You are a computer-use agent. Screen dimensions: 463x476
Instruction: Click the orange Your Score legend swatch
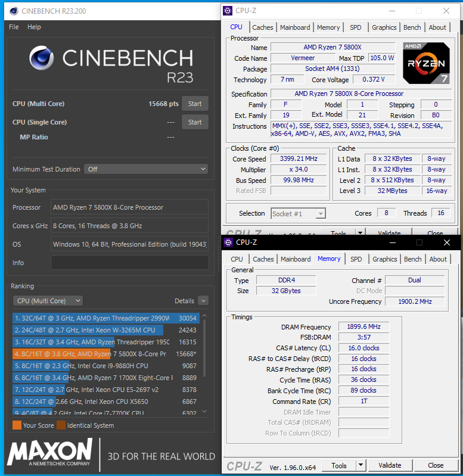(x=17, y=425)
